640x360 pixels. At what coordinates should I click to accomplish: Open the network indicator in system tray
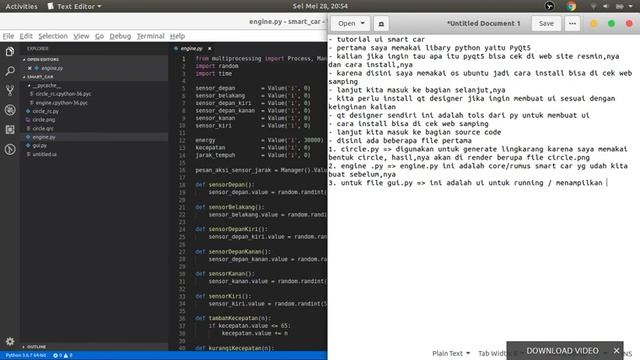[x=593, y=6]
